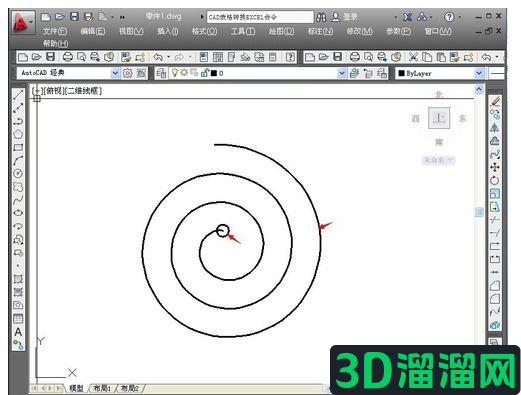This screenshot has height=395, width=521.
Task: Select the Ellipse tool
Action: tap(18, 213)
